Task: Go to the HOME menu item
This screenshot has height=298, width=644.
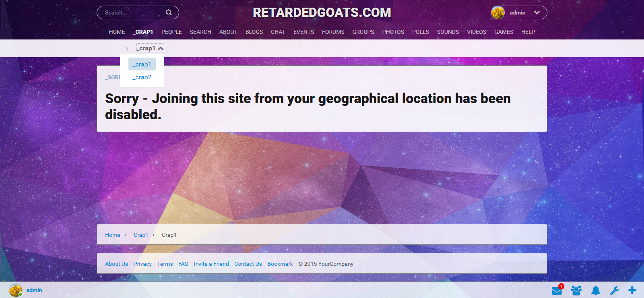Action: [x=117, y=32]
